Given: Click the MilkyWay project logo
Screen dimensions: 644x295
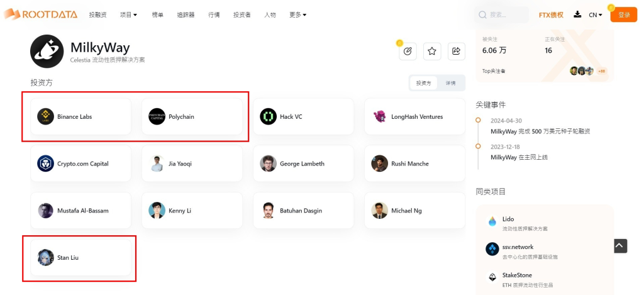Looking at the screenshot, I should click(46, 52).
